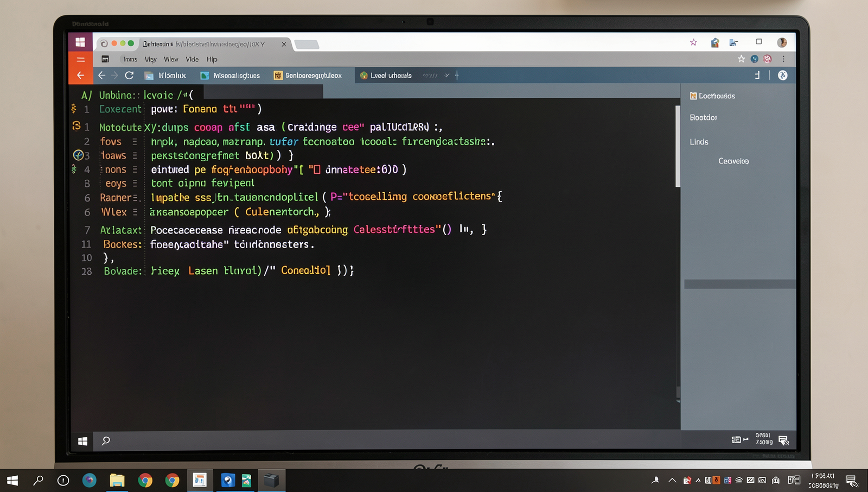Click the orange gutter icon on the Nototute line
The width and height of the screenshot is (868, 492).
coord(76,126)
